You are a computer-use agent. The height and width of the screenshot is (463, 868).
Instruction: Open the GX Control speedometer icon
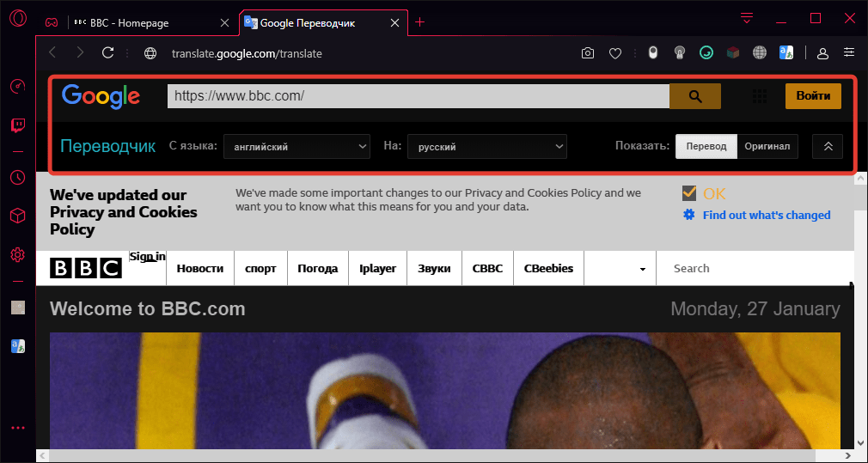tap(17, 86)
